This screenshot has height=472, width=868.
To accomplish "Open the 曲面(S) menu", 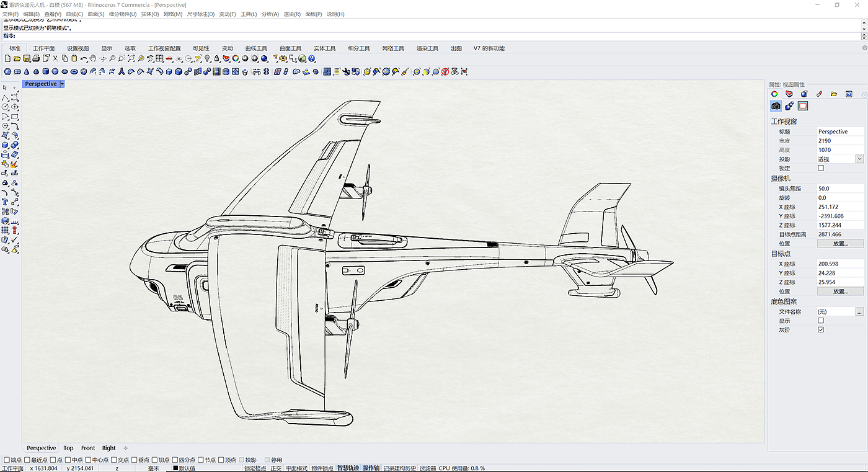I will (x=95, y=14).
